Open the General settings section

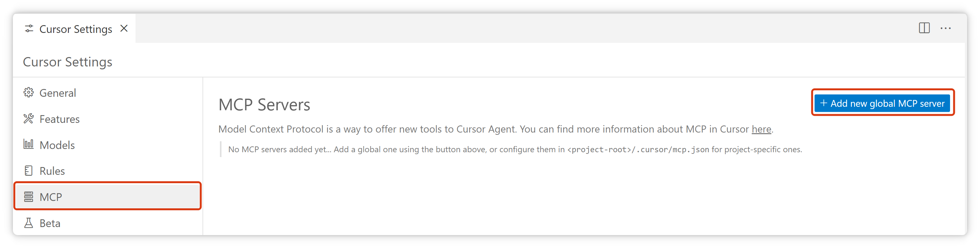click(58, 93)
